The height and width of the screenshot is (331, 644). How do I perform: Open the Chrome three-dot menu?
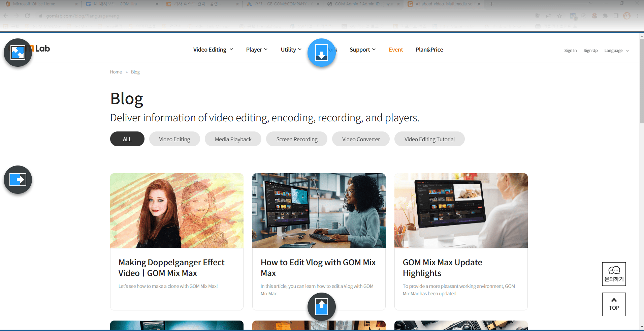pos(638,16)
